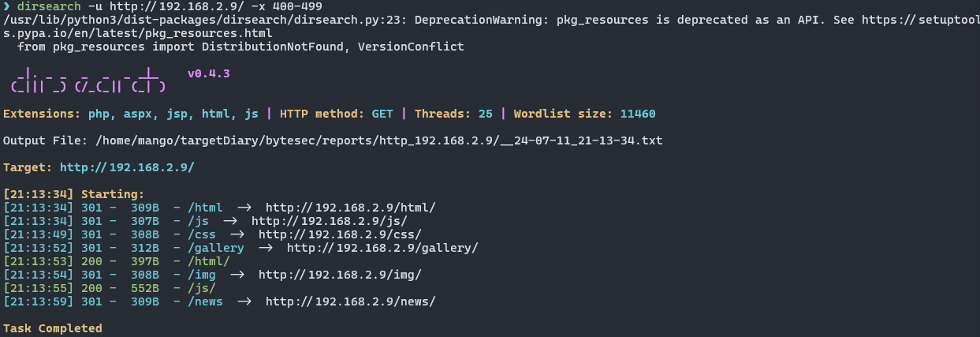This screenshot has width=980, height=337.
Task: Click the Task Completed message
Action: click(x=53, y=328)
